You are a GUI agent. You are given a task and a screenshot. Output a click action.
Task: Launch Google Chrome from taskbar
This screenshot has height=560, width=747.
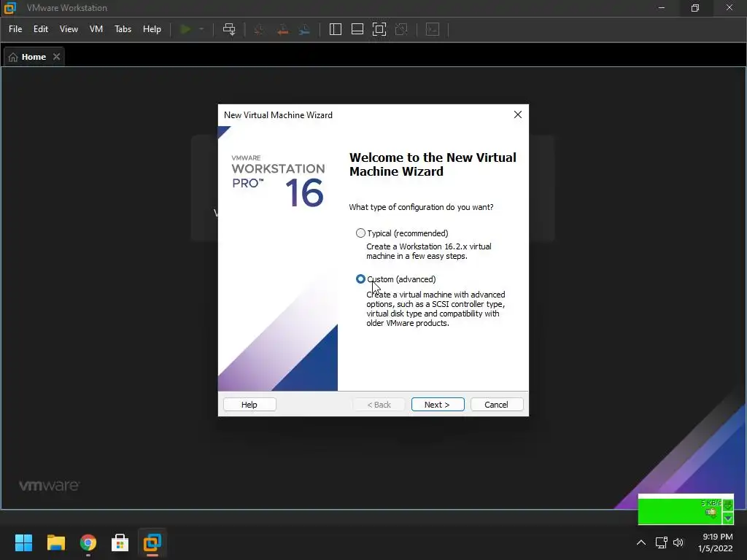(88, 542)
